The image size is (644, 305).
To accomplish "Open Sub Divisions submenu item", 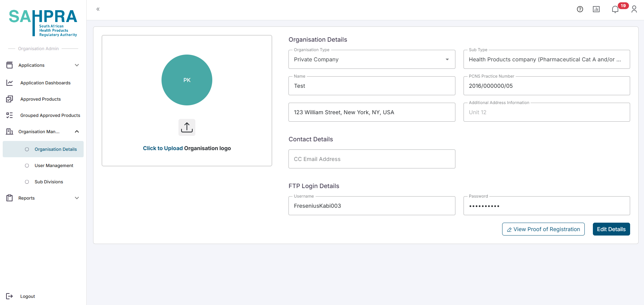I will click(x=49, y=182).
